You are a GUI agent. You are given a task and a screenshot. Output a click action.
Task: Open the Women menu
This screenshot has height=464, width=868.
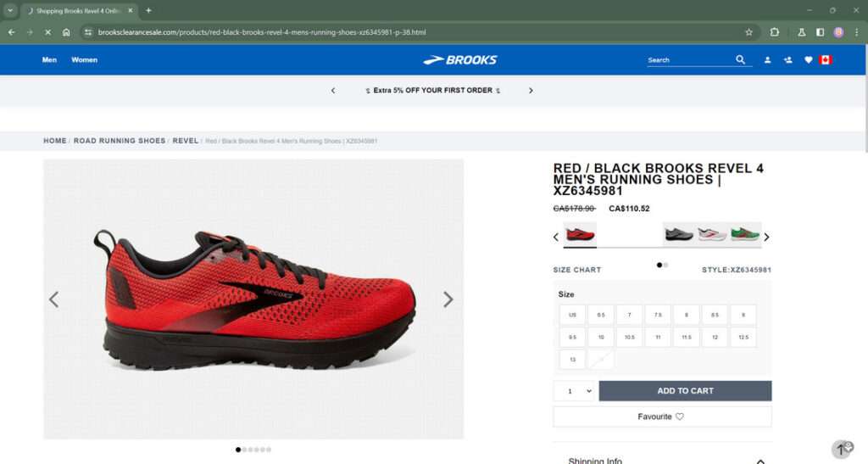click(84, 59)
